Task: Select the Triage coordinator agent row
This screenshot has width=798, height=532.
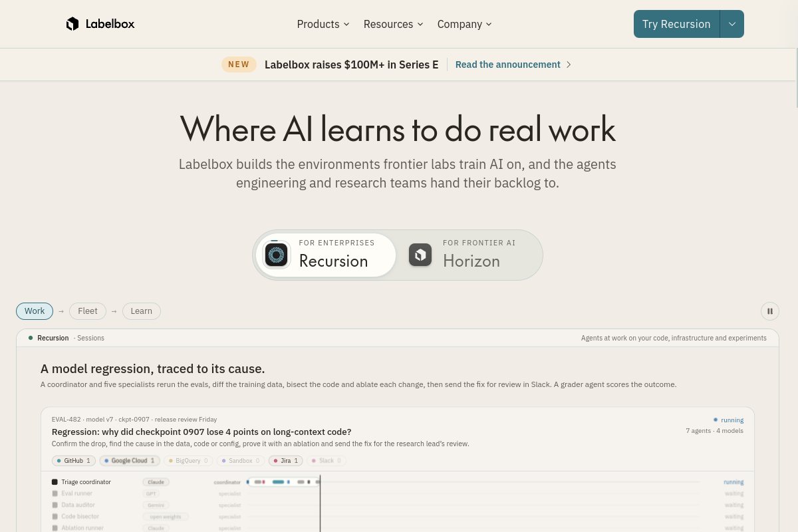Action: [x=398, y=482]
